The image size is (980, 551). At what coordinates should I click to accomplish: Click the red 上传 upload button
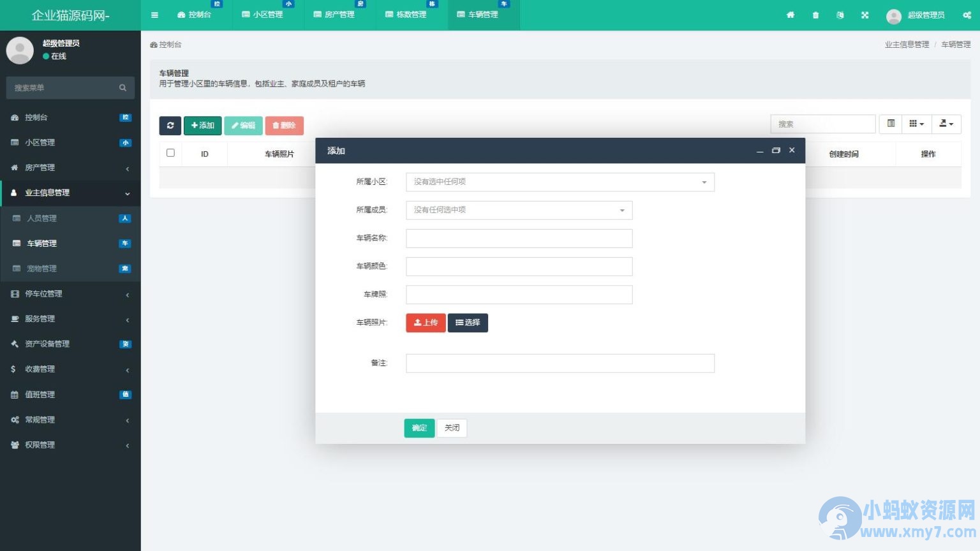(426, 323)
